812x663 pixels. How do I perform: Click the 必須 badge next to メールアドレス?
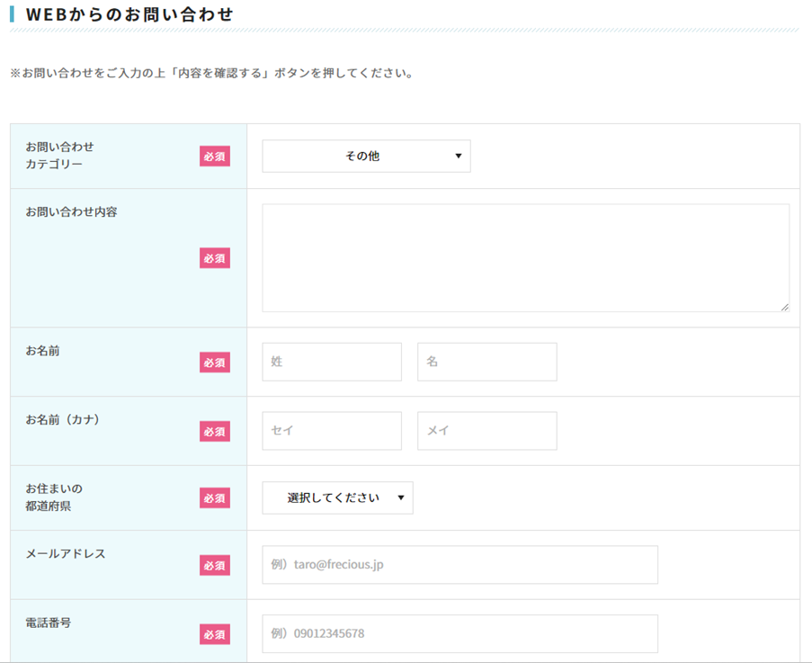click(x=215, y=566)
